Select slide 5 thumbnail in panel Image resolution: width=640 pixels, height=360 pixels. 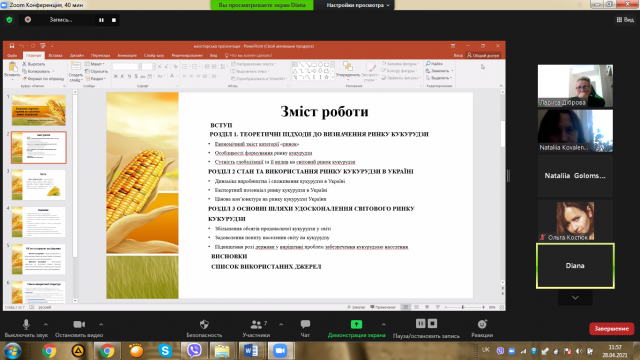39,259
